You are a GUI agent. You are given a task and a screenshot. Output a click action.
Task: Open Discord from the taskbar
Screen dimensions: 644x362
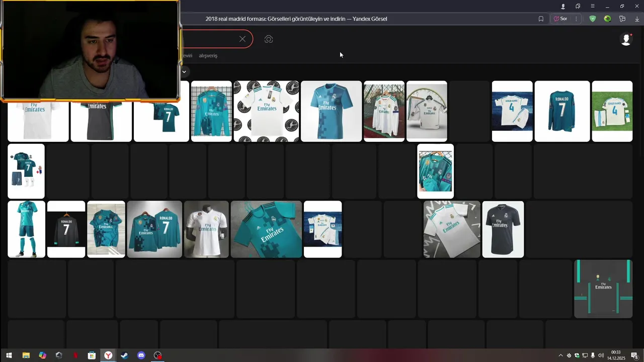(141, 355)
